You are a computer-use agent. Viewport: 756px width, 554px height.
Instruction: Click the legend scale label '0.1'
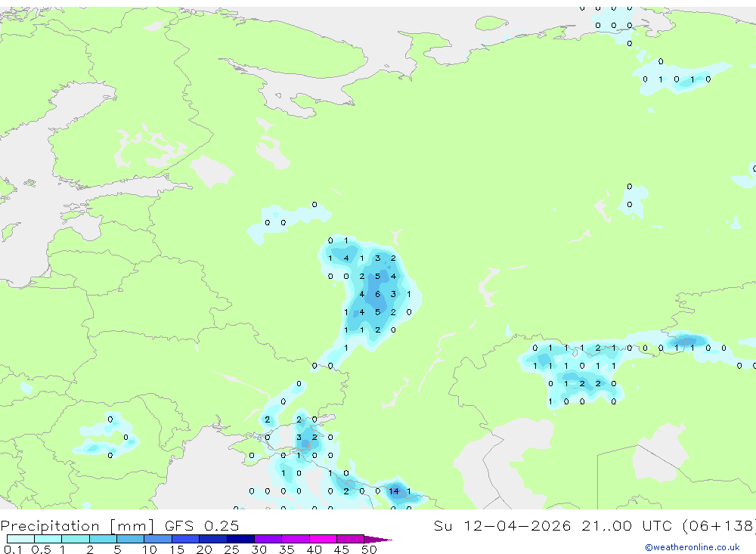pyautogui.click(x=13, y=549)
